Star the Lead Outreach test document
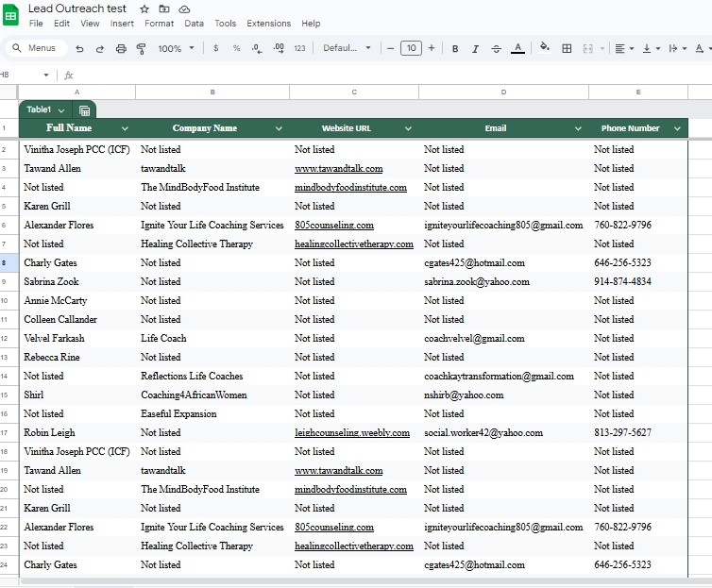Image resolution: width=712 pixels, height=588 pixels. coord(144,9)
